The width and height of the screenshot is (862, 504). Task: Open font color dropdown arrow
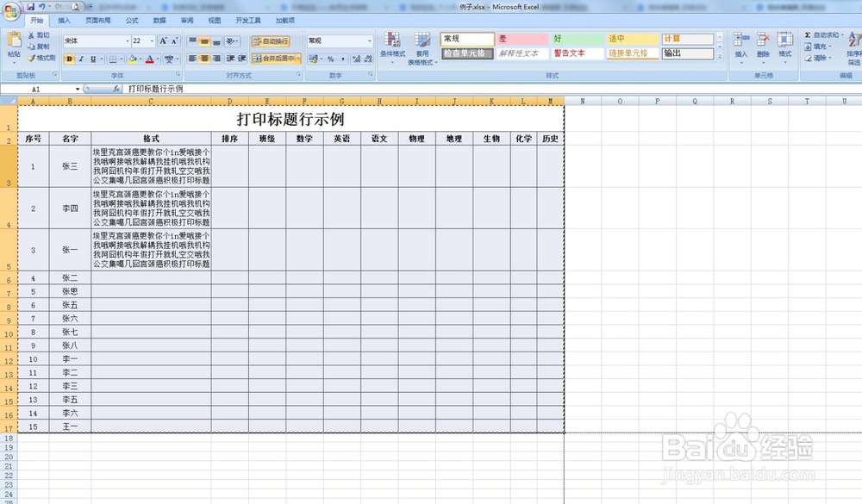(158, 59)
